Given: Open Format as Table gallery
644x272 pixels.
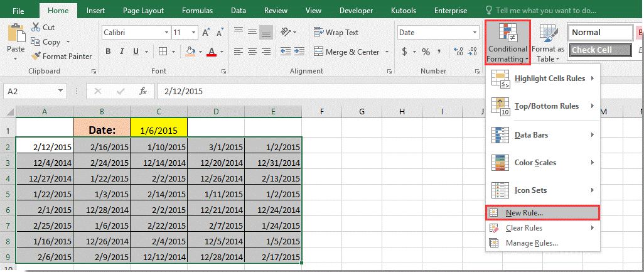Looking at the screenshot, I should point(547,43).
